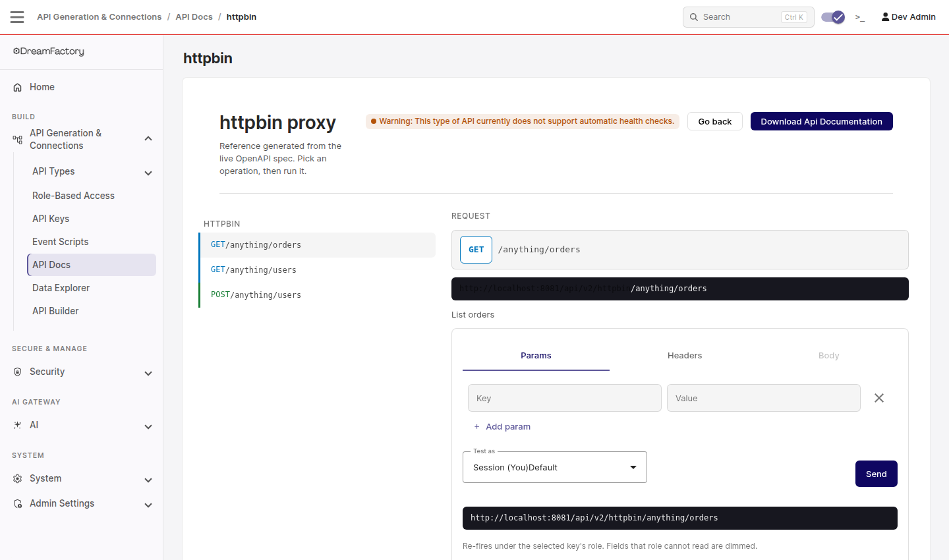Switch to the Params tab
Screen dimensions: 949x560
click(x=536, y=356)
